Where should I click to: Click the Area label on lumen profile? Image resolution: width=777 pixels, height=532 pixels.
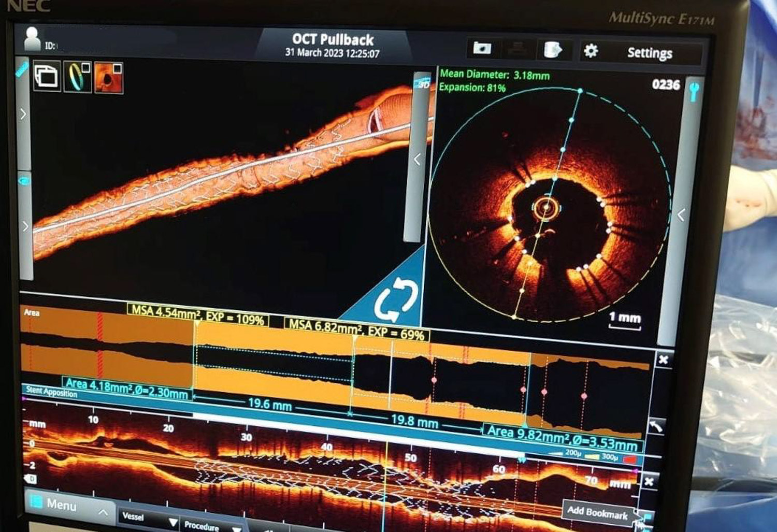32,312
